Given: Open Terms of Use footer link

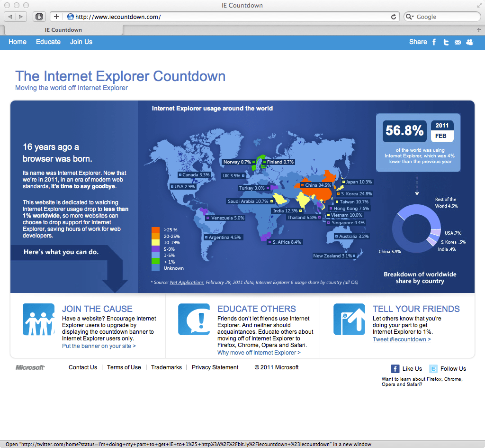Looking at the screenshot, I should coord(124,367).
